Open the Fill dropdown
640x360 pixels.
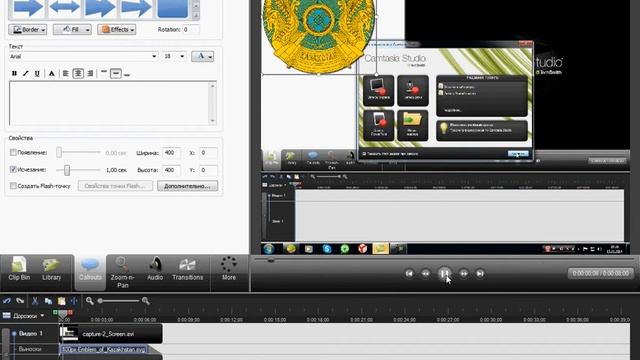pos(72,29)
